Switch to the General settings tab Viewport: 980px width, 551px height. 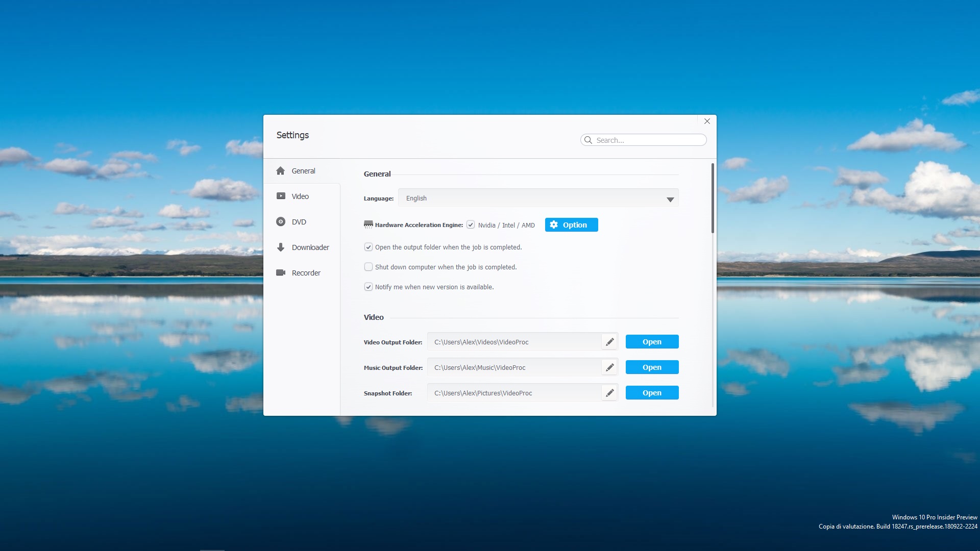(x=302, y=171)
